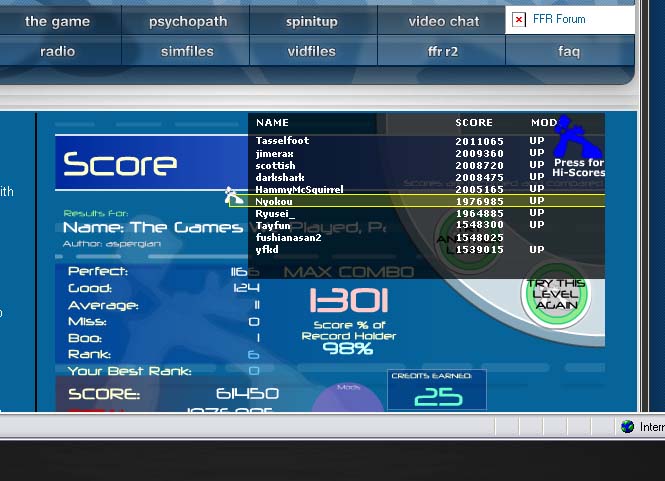Select the highlighted Nyokou score row

coord(417,201)
